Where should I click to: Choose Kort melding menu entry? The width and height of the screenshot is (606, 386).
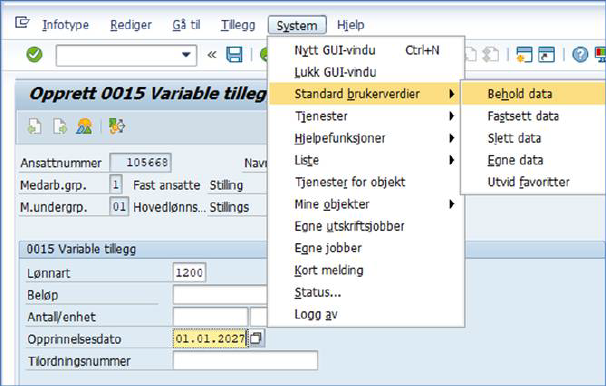pos(366,270)
